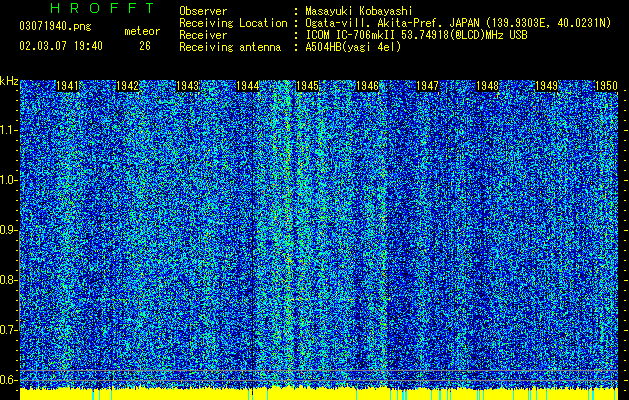The width and height of the screenshot is (629, 400).
Task: Click the ICOM IC-706mkII receiver value
Action: click(416, 35)
